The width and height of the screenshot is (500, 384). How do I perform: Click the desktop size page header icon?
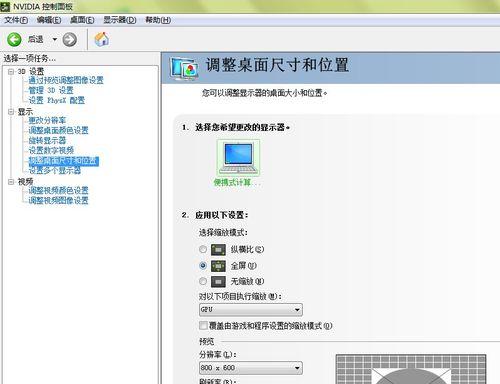coord(184,68)
